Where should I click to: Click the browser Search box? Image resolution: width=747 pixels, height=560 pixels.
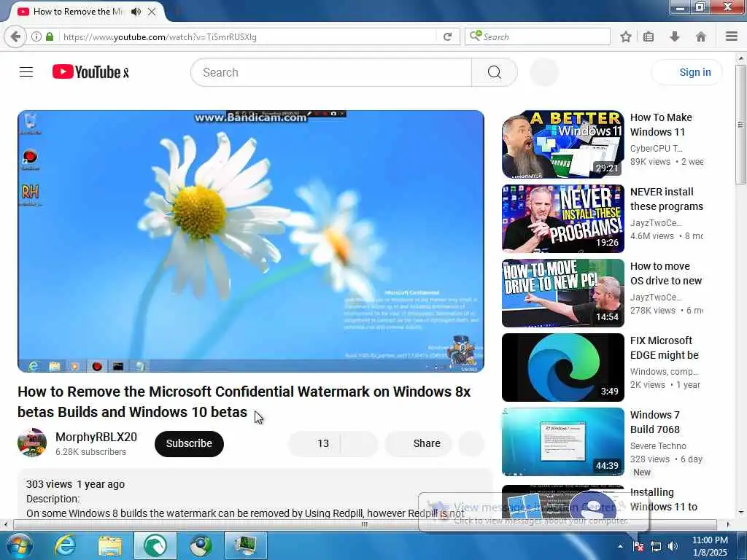click(x=538, y=36)
